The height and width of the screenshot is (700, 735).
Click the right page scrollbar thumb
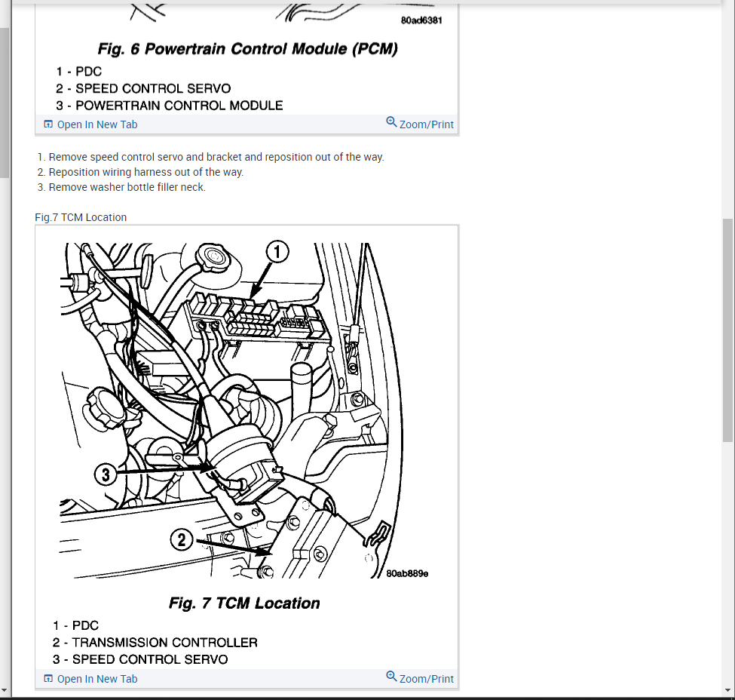point(728,330)
